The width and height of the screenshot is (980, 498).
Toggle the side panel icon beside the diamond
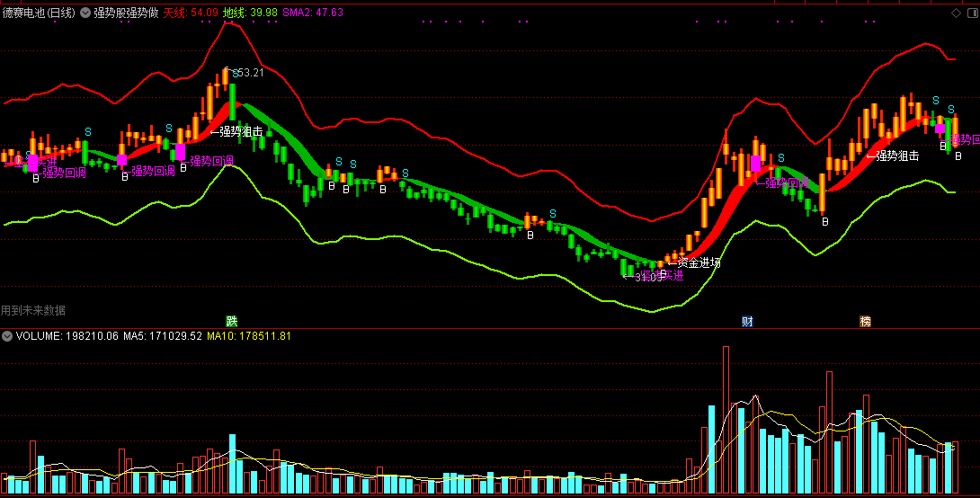click(x=974, y=13)
